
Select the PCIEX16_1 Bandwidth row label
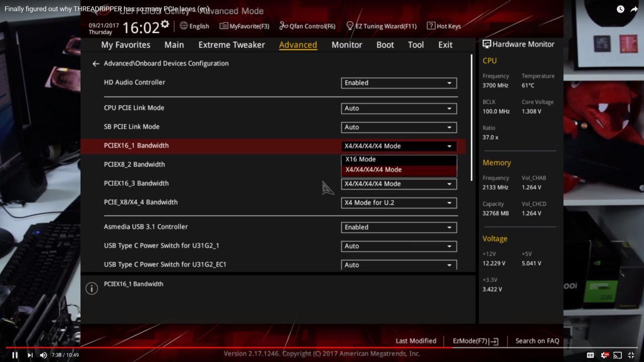[x=136, y=146]
